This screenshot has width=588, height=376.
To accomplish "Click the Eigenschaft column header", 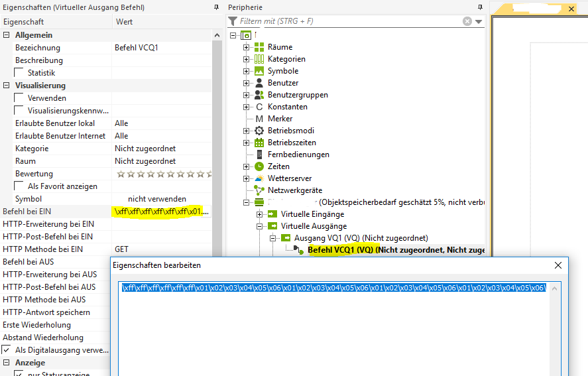I will pyautogui.click(x=56, y=22).
